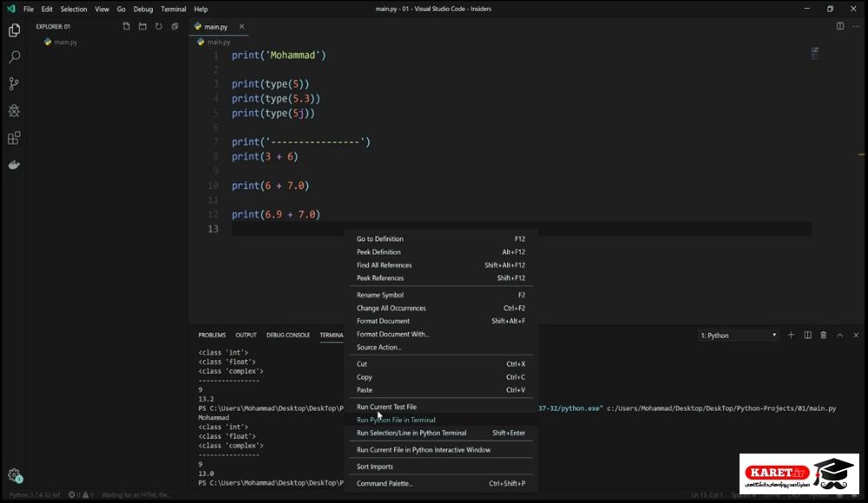The height and width of the screenshot is (503, 868).
Task: Choose Paste from context menu
Action: pos(441,390)
